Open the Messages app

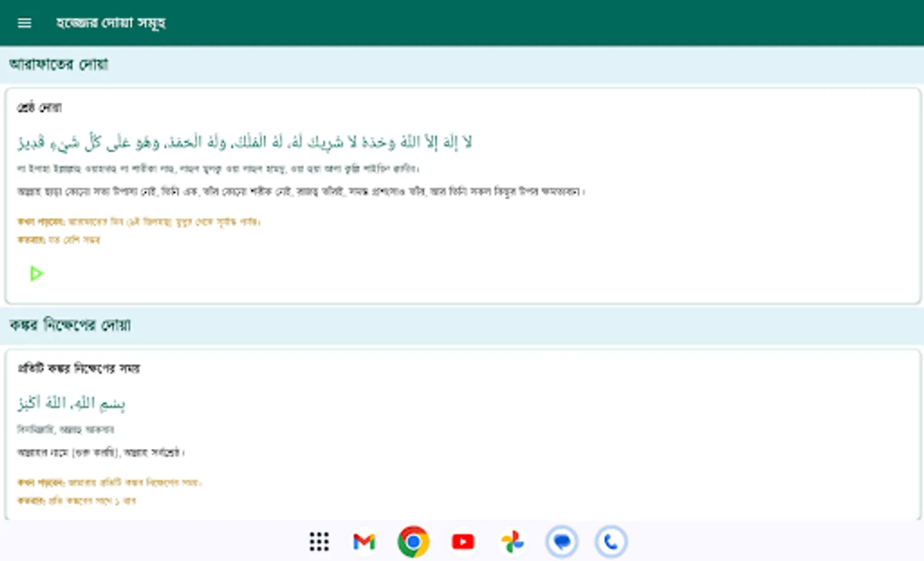point(562,542)
